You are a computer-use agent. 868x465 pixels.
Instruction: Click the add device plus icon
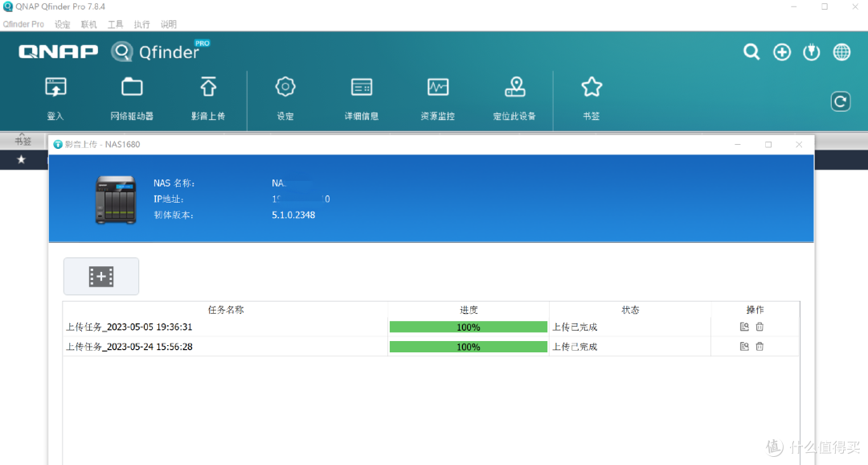(782, 52)
